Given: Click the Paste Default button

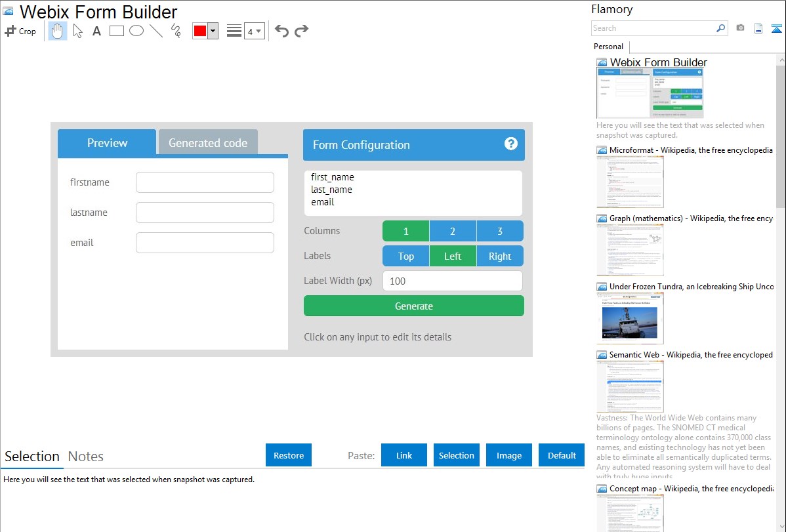Looking at the screenshot, I should click(562, 455).
